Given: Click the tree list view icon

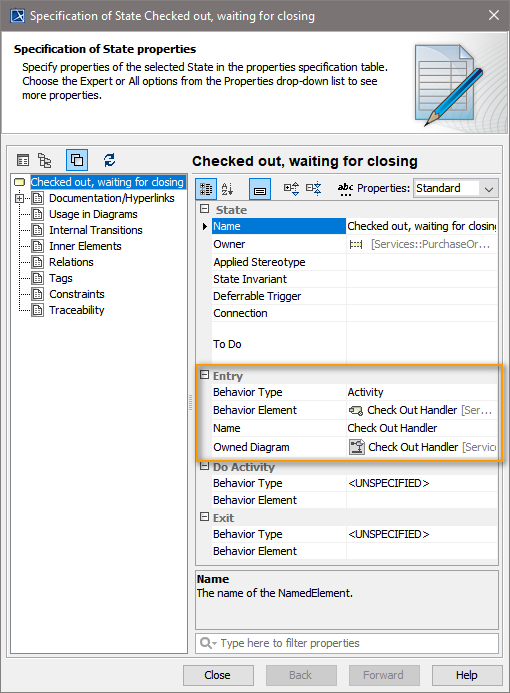Looking at the screenshot, I should pos(23,160).
